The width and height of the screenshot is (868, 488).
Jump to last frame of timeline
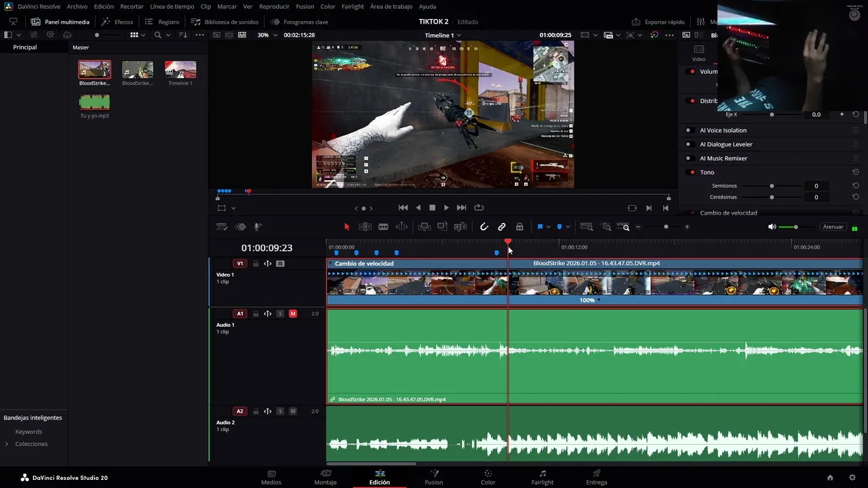point(461,208)
